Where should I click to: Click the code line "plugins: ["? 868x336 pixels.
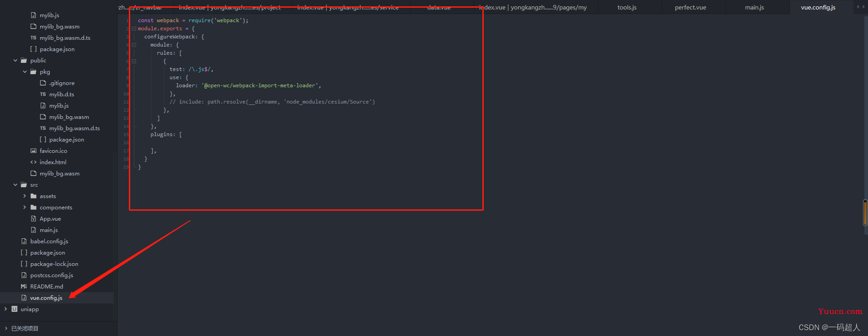166,135
